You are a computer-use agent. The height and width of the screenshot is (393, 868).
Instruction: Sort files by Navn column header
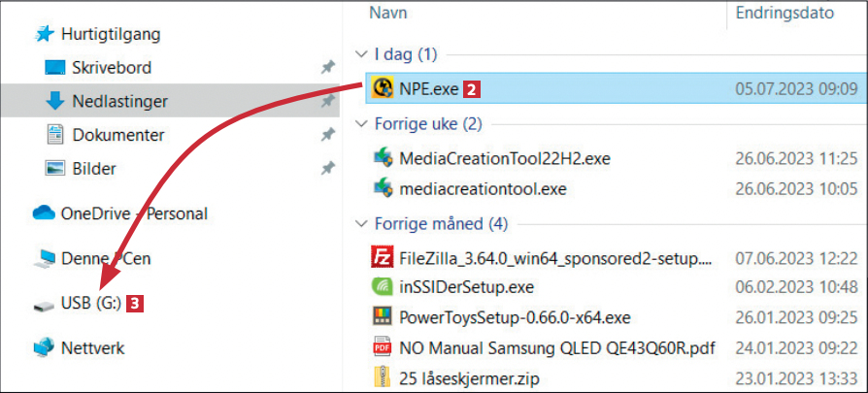[388, 15]
